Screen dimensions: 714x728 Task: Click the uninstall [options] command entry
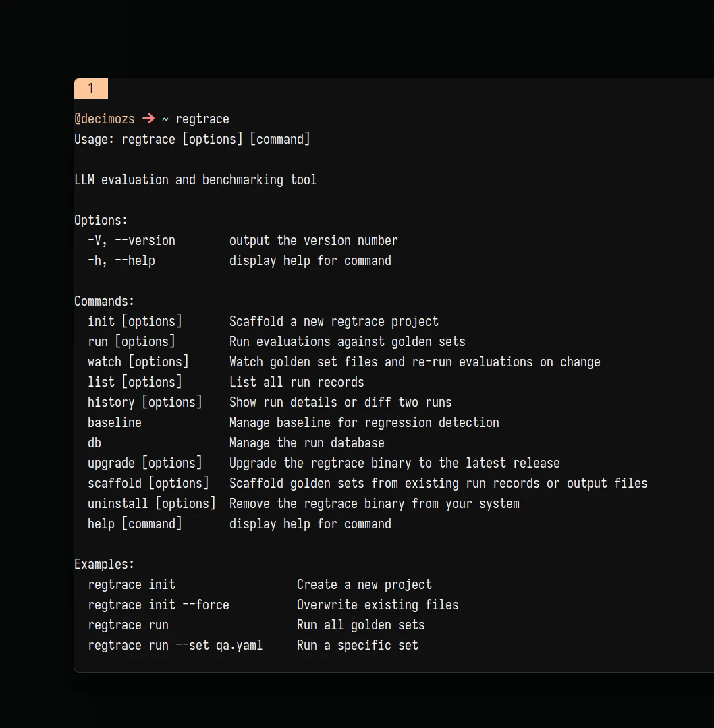(x=151, y=504)
